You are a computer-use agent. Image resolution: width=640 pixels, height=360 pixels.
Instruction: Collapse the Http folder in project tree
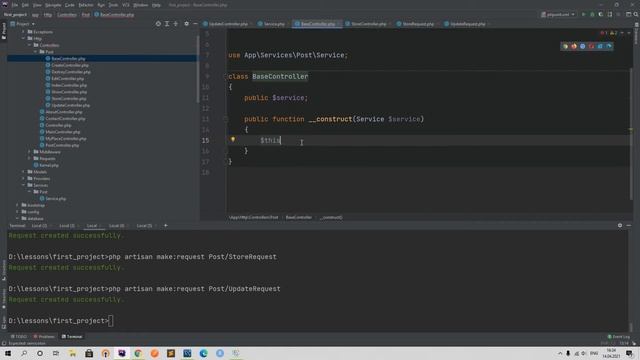(24, 38)
